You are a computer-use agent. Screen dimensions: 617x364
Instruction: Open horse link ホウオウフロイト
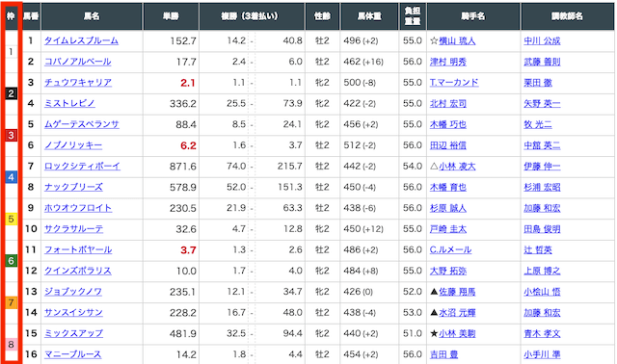pos(78,208)
